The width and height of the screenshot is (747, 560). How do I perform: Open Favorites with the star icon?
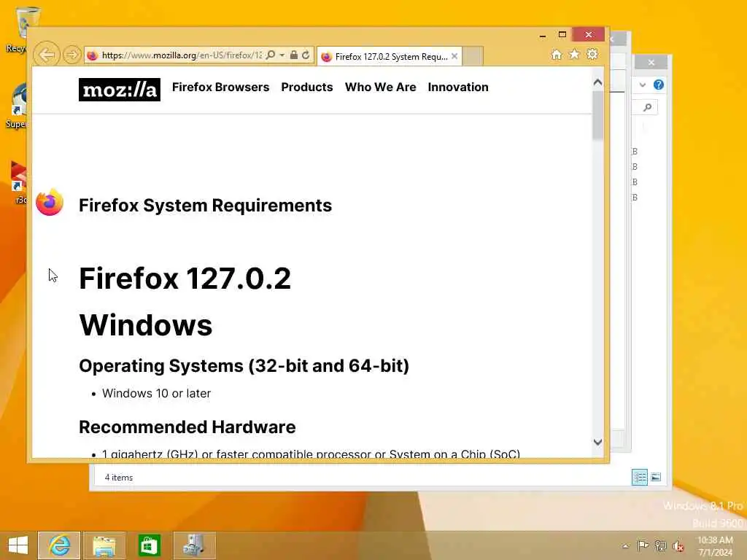pyautogui.click(x=574, y=54)
